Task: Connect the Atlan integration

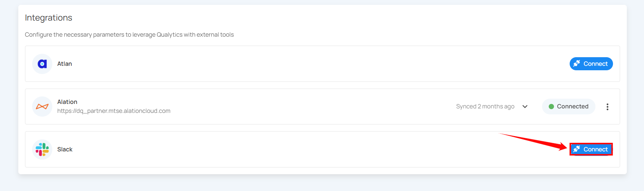Action: coord(591,64)
